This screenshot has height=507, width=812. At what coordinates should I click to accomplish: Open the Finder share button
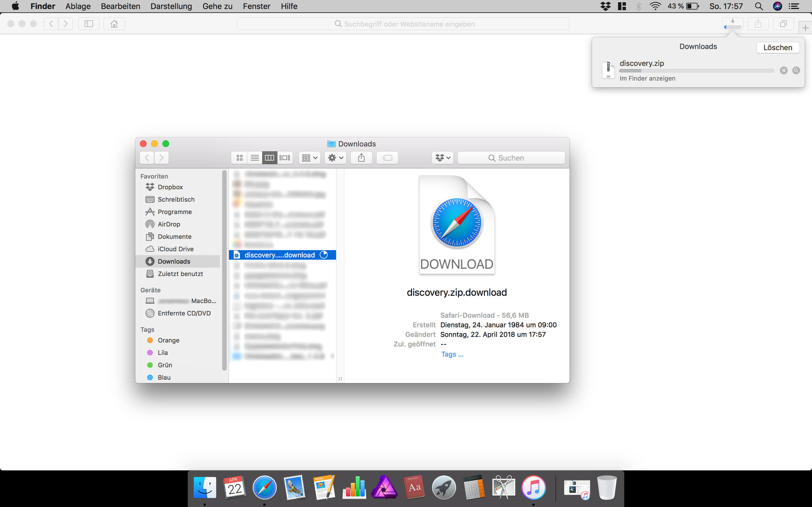(361, 158)
